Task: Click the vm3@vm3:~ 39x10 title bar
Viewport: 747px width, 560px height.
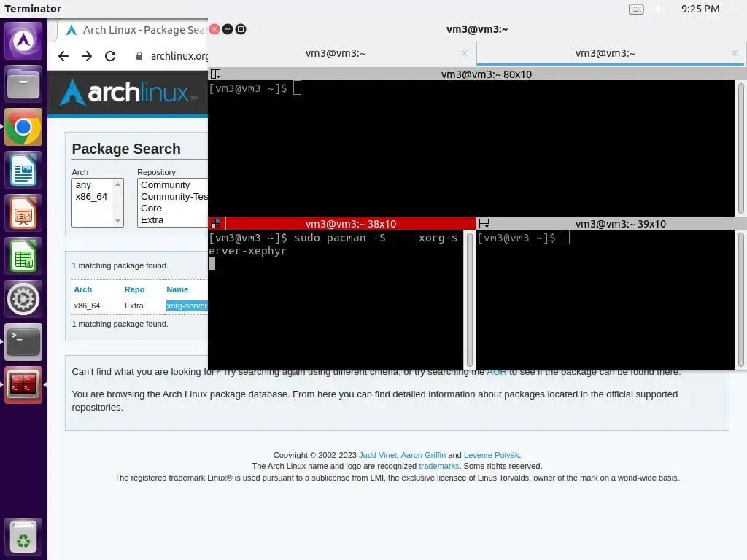Action: 620,224
